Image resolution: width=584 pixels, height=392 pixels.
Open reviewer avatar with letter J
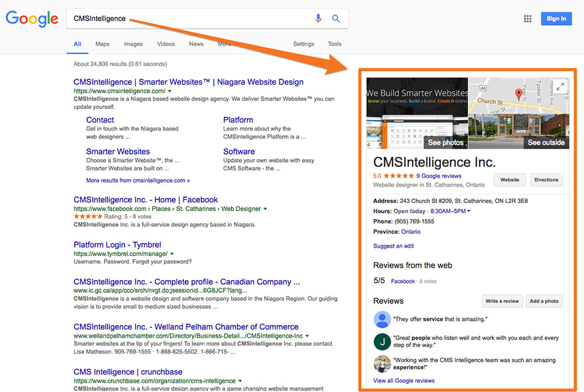[x=382, y=342]
